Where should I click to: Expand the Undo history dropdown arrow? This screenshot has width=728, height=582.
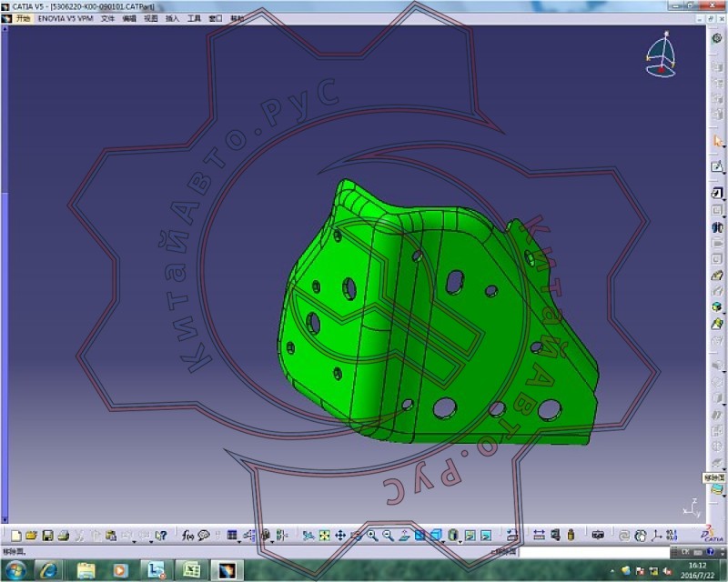tap(134, 541)
